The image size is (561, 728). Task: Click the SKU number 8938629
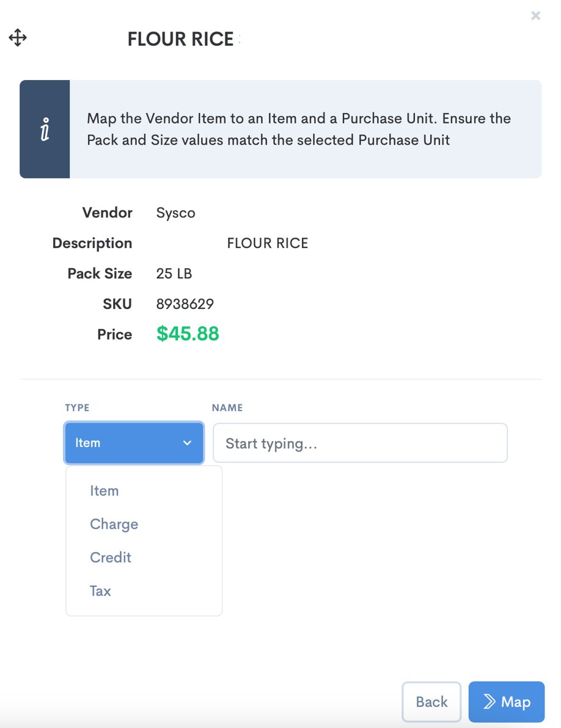pos(185,304)
